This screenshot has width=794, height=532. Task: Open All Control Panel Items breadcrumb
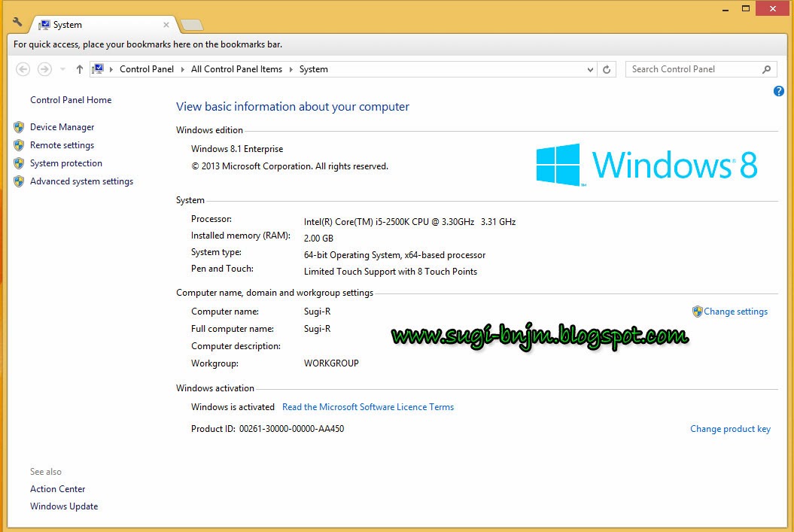click(x=236, y=69)
